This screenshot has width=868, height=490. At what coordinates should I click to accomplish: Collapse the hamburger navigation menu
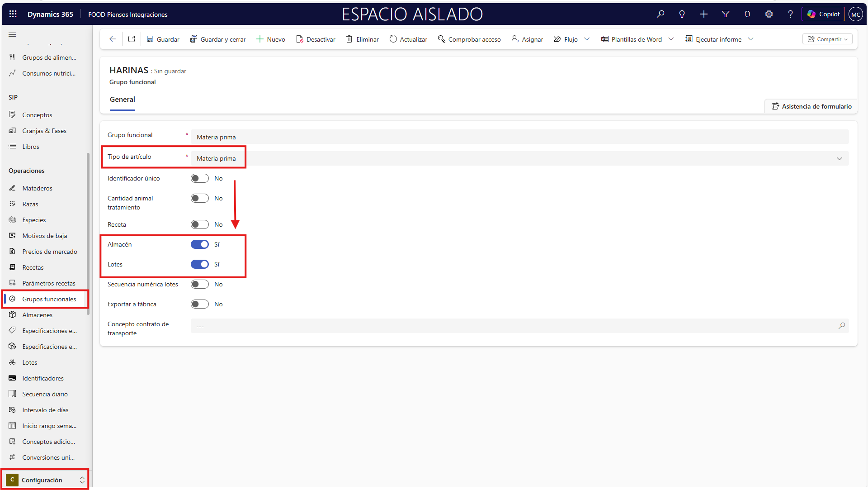(12, 35)
